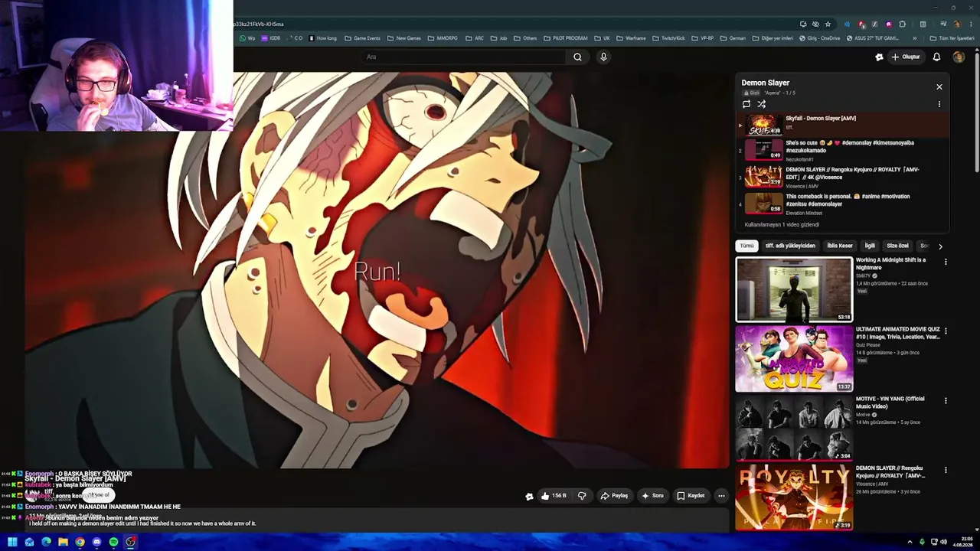
Task: Dislike the video with the thumbs-down button
Action: click(x=582, y=496)
